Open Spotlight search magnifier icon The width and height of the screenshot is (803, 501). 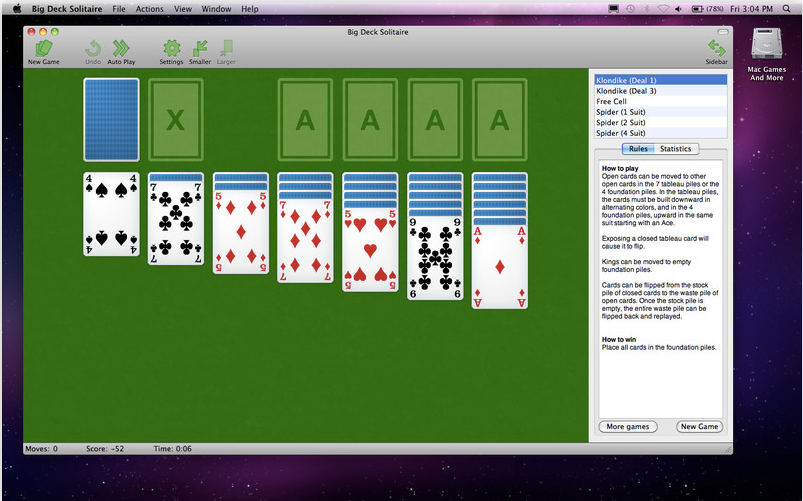(x=786, y=9)
